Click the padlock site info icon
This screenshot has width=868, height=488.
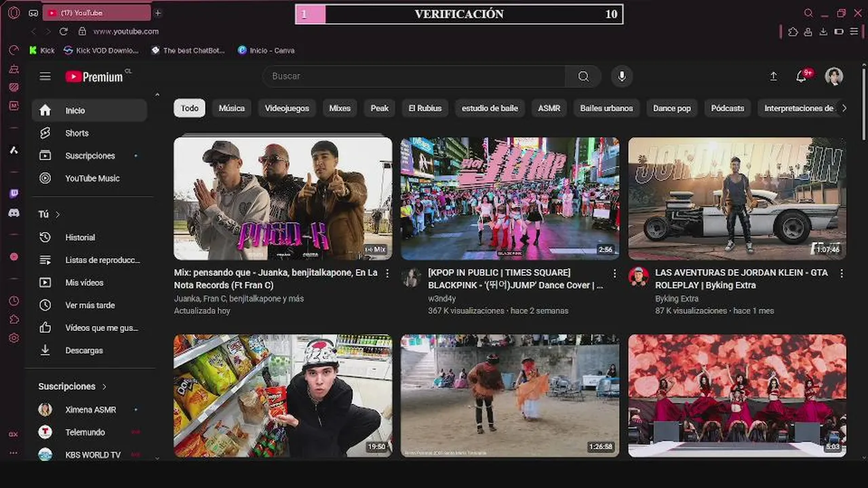(82, 31)
